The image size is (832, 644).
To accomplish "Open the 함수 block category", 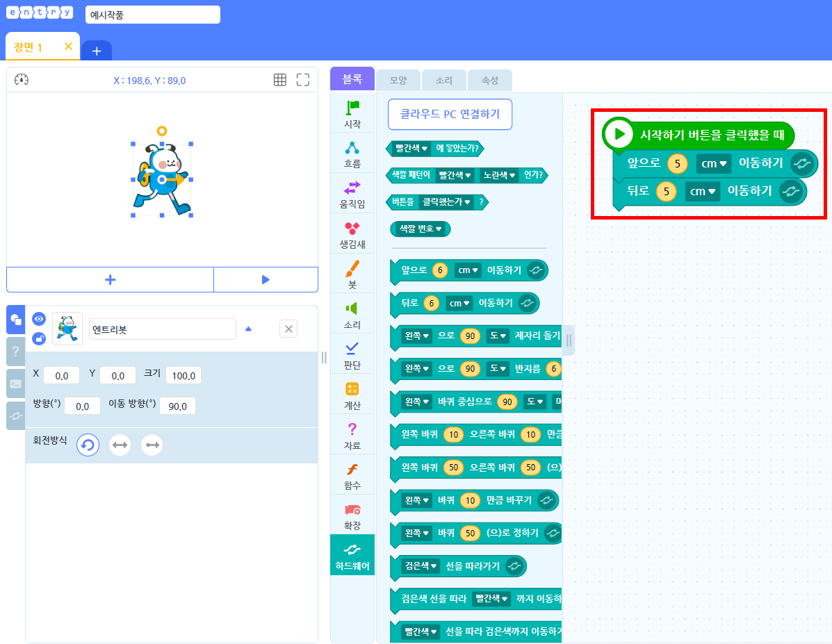I will (x=352, y=477).
